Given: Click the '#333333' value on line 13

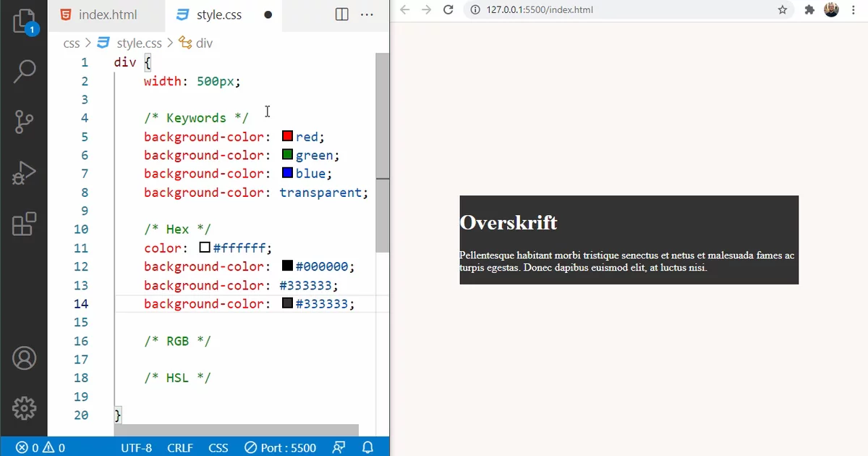Looking at the screenshot, I should point(305,285).
